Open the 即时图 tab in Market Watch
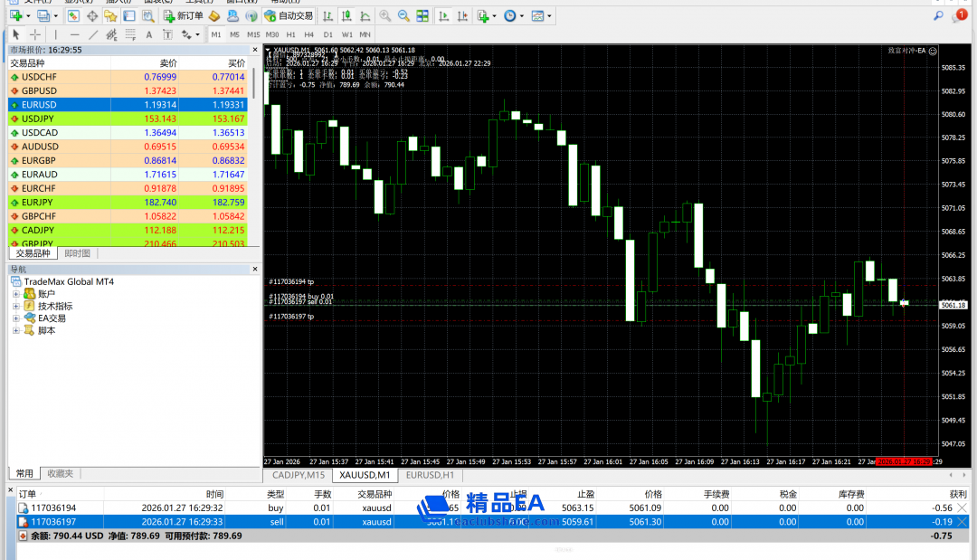The image size is (977, 560). [78, 253]
